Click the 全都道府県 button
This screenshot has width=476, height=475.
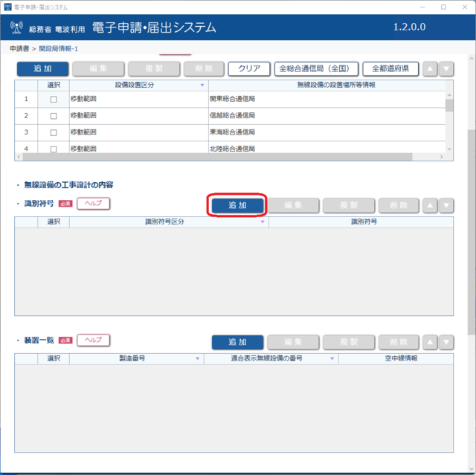(390, 69)
